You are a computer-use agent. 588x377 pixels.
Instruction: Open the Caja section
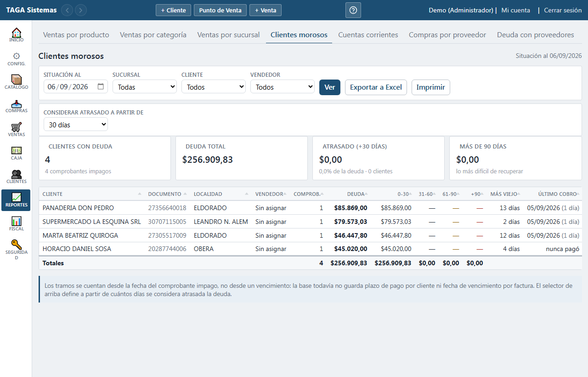pyautogui.click(x=16, y=153)
